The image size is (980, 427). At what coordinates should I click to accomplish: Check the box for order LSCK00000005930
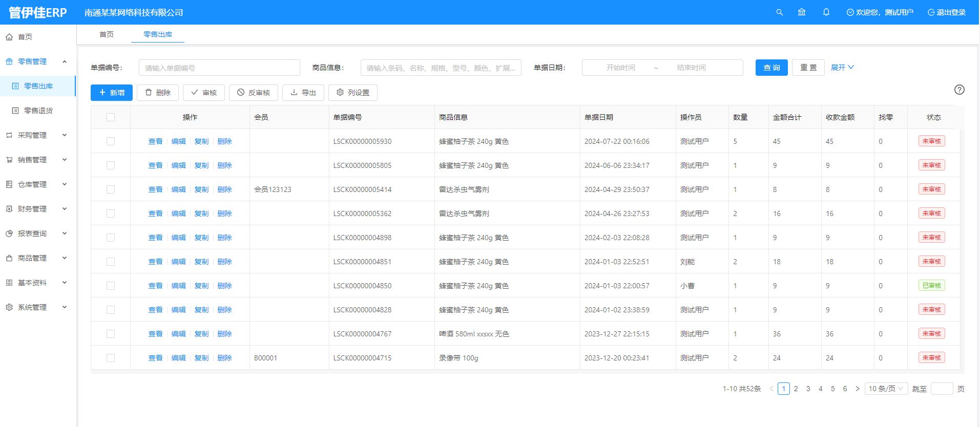(x=111, y=141)
